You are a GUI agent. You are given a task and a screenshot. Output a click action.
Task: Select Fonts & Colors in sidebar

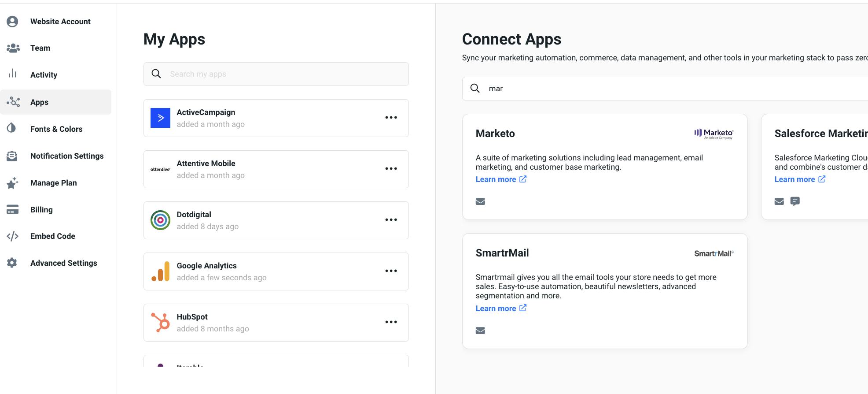[56, 129]
